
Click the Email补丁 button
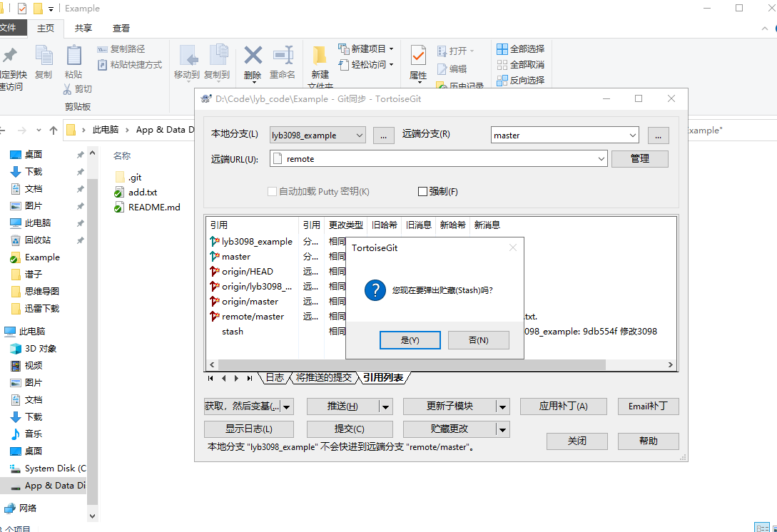tap(648, 406)
